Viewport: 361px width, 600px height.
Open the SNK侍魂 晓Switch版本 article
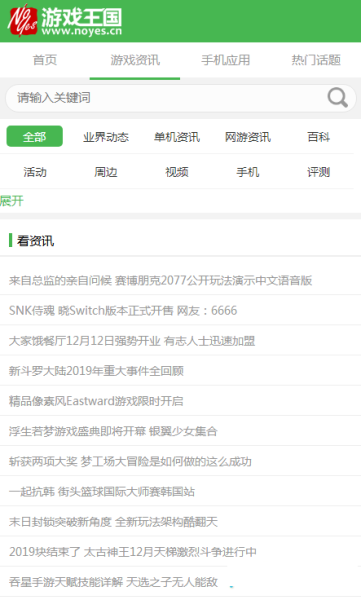[123, 310]
